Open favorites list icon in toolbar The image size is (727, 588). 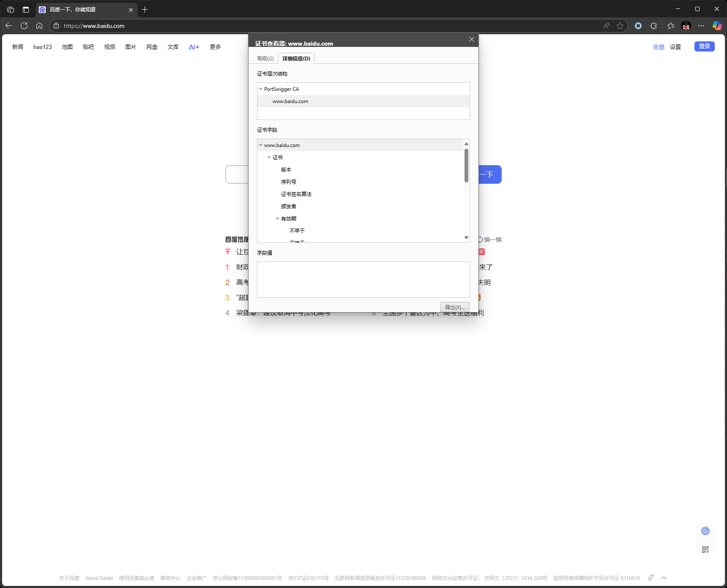[671, 26]
